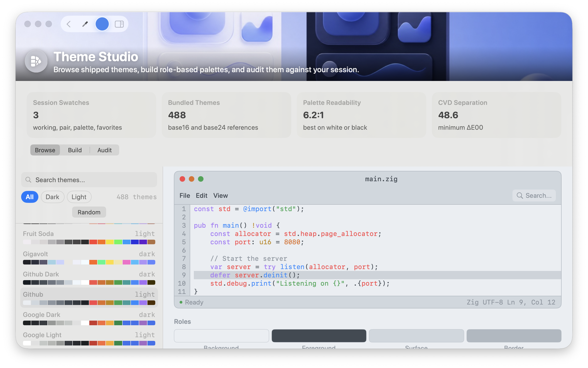The width and height of the screenshot is (588, 368).
Task: Click the green dot in main.zig preview
Action: 201,179
